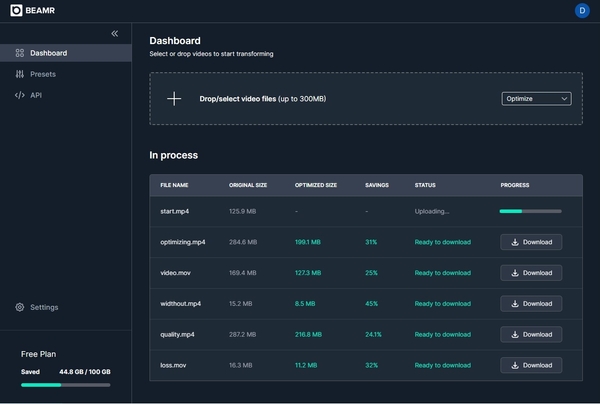This screenshot has height=404, width=600.
Task: Download loss.mov file
Action: click(x=531, y=365)
